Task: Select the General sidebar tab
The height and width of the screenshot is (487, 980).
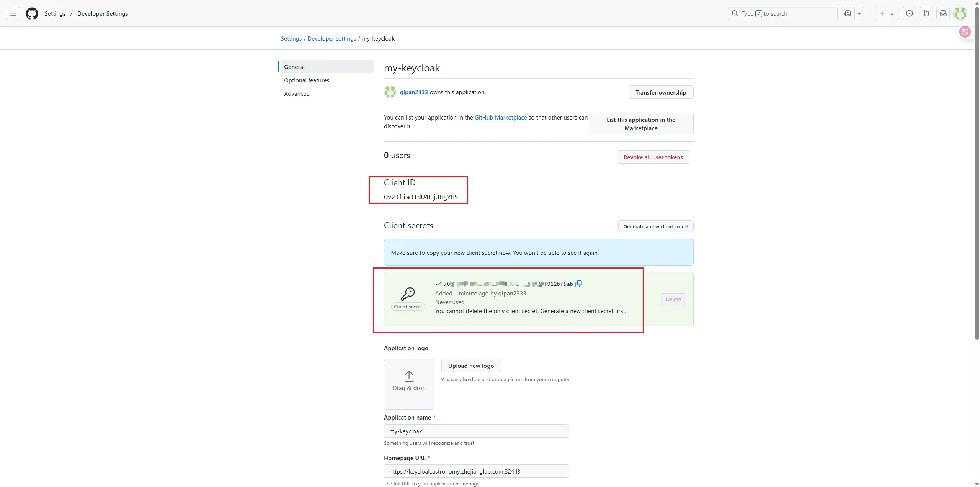Action: tap(327, 67)
